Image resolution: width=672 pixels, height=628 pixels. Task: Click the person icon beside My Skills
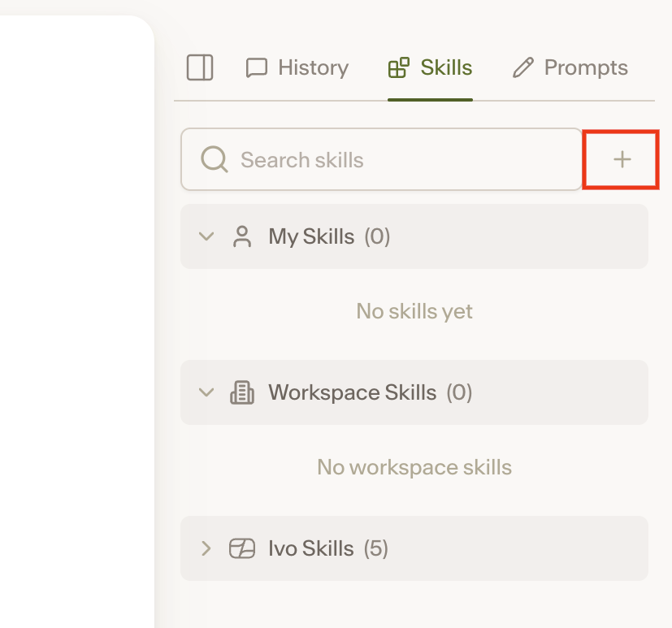[x=242, y=236]
